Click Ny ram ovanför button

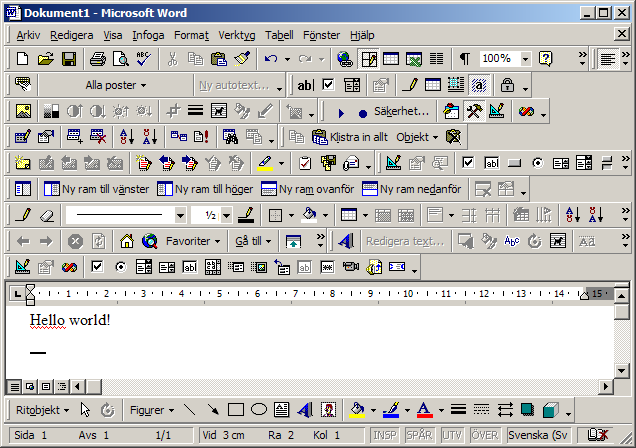[307, 189]
